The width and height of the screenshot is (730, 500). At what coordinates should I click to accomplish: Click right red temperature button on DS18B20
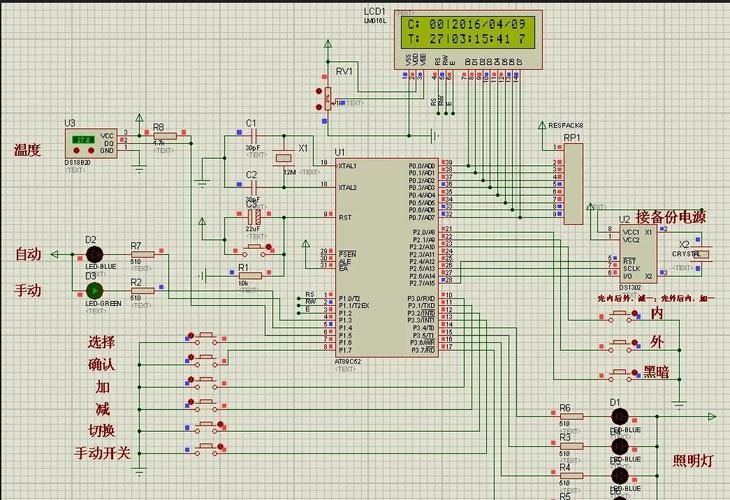[x=91, y=150]
